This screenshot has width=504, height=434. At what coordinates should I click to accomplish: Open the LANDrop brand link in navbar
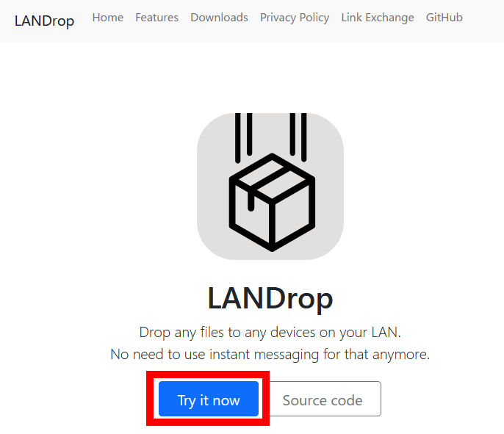[x=44, y=21]
